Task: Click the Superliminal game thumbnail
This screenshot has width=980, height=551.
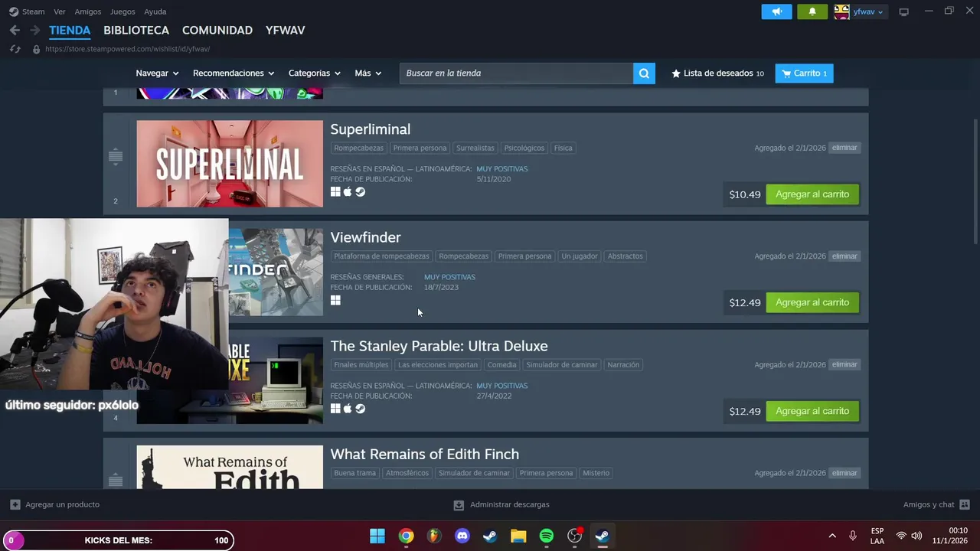Action: point(230,164)
